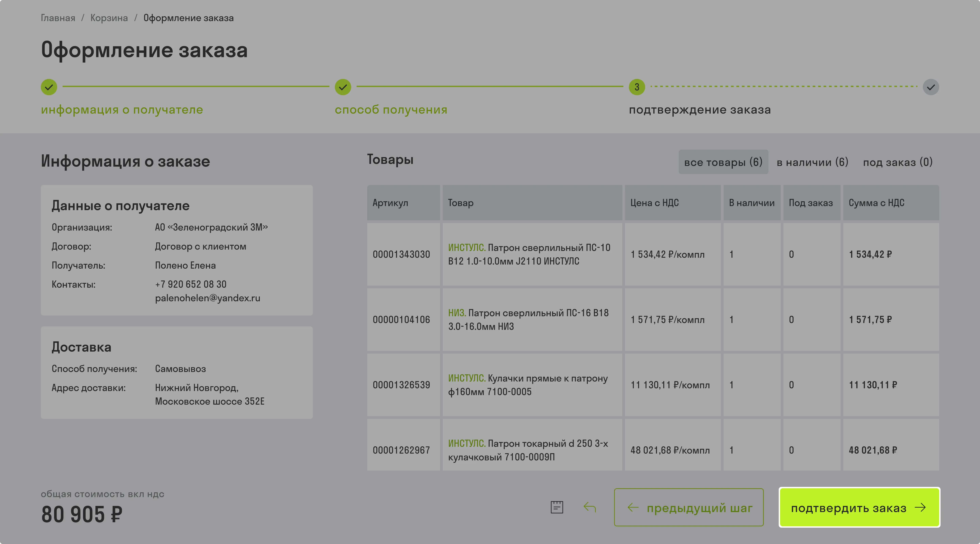Viewport: 980px width, 544px height.
Task: Sort by 'Цена с НДС' column header
Action: click(x=654, y=203)
